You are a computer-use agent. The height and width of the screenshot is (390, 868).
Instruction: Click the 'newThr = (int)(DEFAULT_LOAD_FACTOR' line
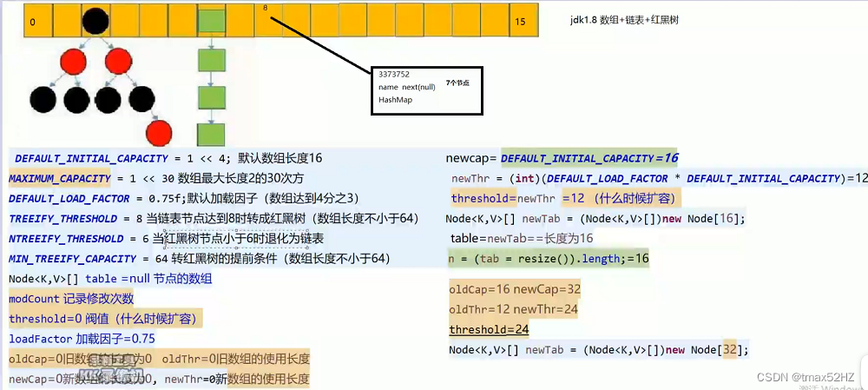tap(659, 178)
